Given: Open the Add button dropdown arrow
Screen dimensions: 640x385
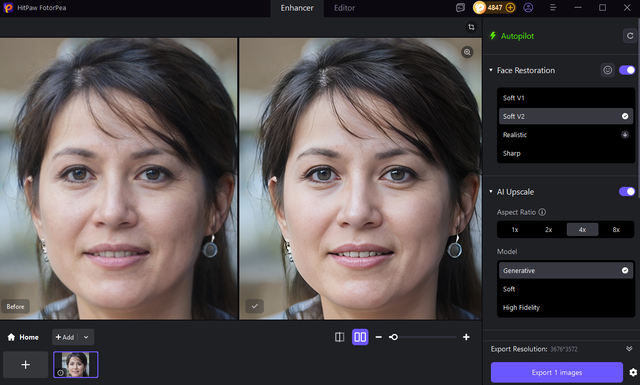Looking at the screenshot, I should [86, 337].
